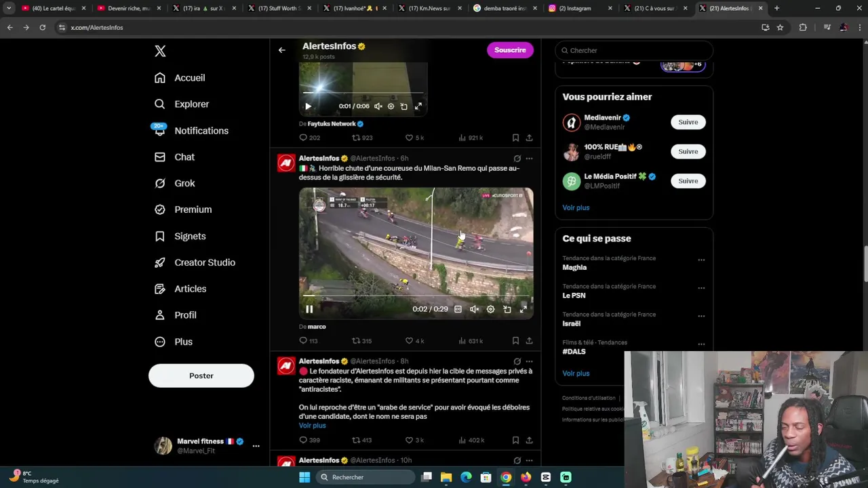Repost the post with 413 reposts

(x=361, y=441)
